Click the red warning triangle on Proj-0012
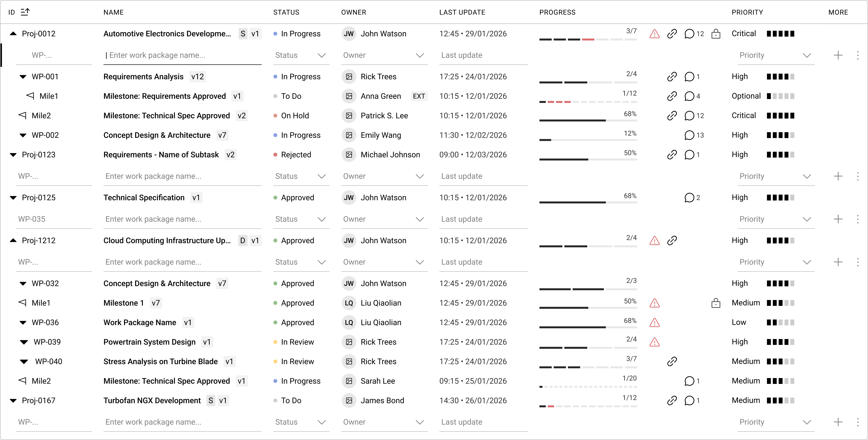 pyautogui.click(x=654, y=34)
